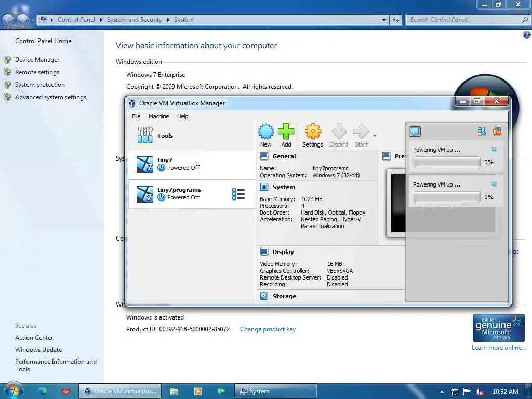Open Advanced system settings link
This screenshot has height=399, width=532.
point(50,97)
